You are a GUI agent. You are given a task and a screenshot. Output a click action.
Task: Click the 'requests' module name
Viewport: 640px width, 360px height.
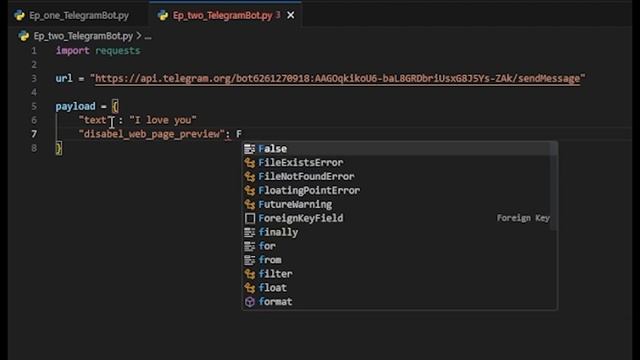point(118,51)
